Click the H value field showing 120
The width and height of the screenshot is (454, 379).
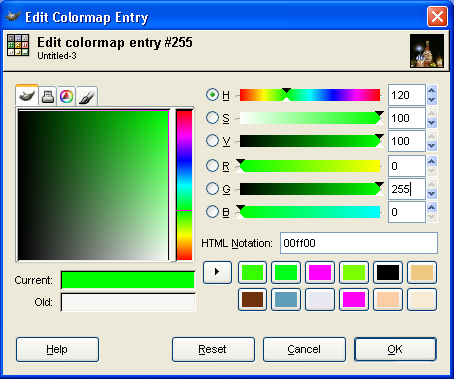407,95
